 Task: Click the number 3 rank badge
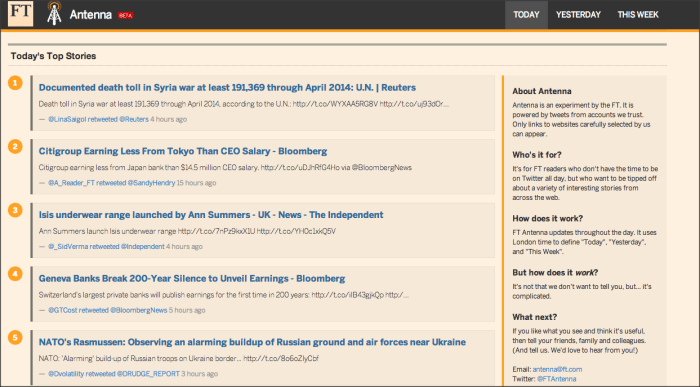point(15,210)
